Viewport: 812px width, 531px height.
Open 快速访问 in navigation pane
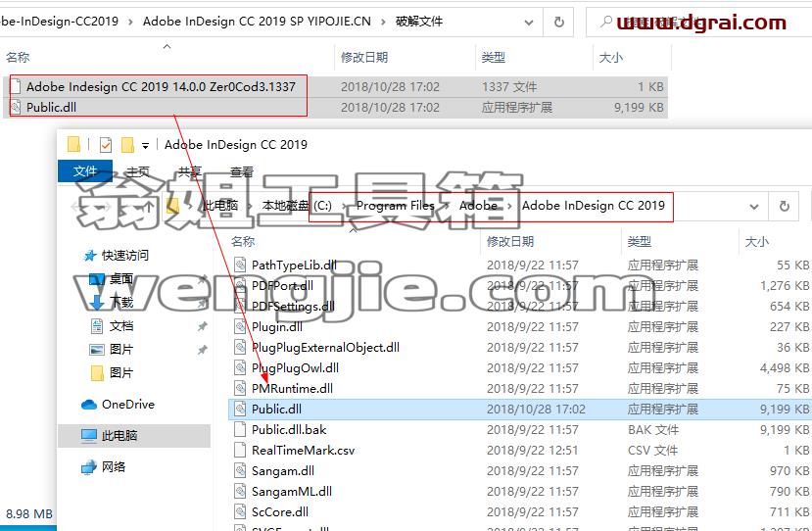(124, 256)
